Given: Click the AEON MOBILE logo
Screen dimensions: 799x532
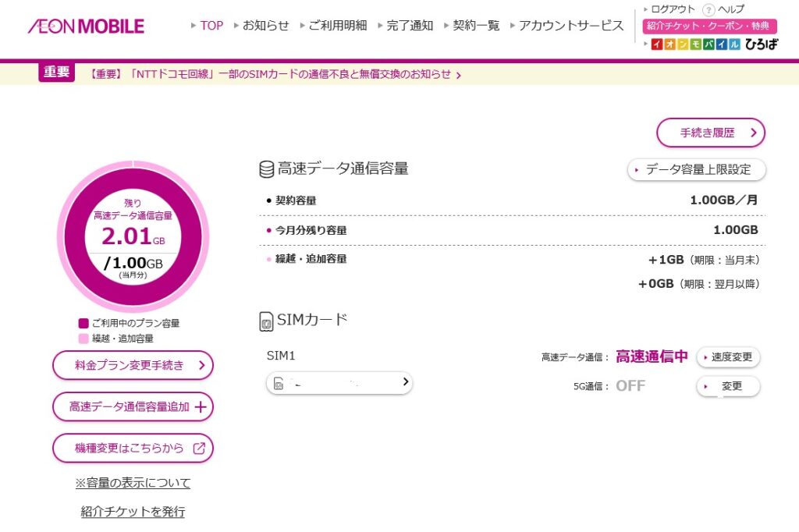Looking at the screenshot, I should click(x=86, y=27).
